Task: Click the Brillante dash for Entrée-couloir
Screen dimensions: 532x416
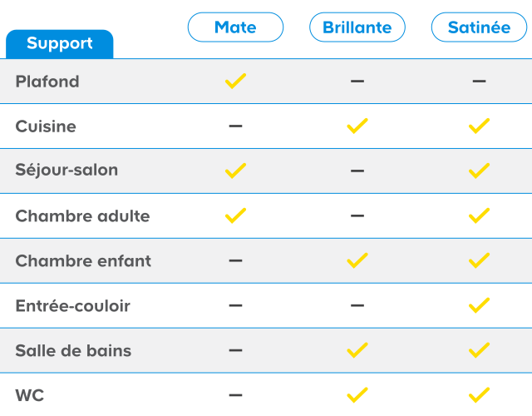Action: pos(357,305)
